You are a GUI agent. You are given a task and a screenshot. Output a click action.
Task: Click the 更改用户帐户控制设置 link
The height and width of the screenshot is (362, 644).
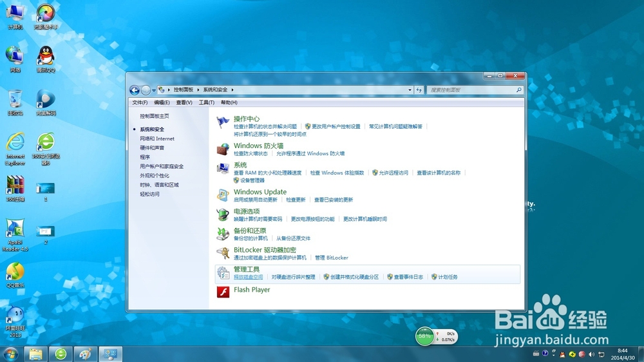click(x=336, y=126)
